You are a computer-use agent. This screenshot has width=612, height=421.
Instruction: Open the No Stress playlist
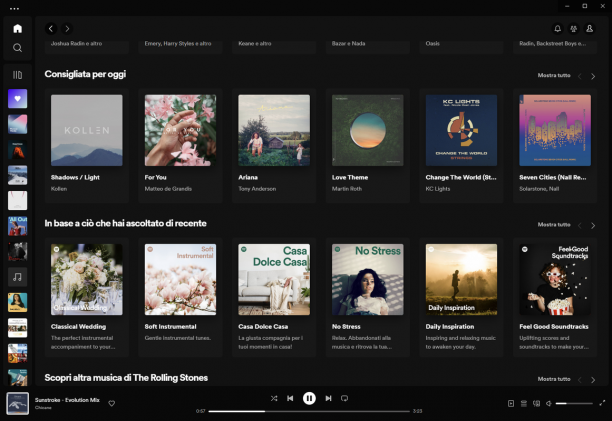tap(368, 297)
